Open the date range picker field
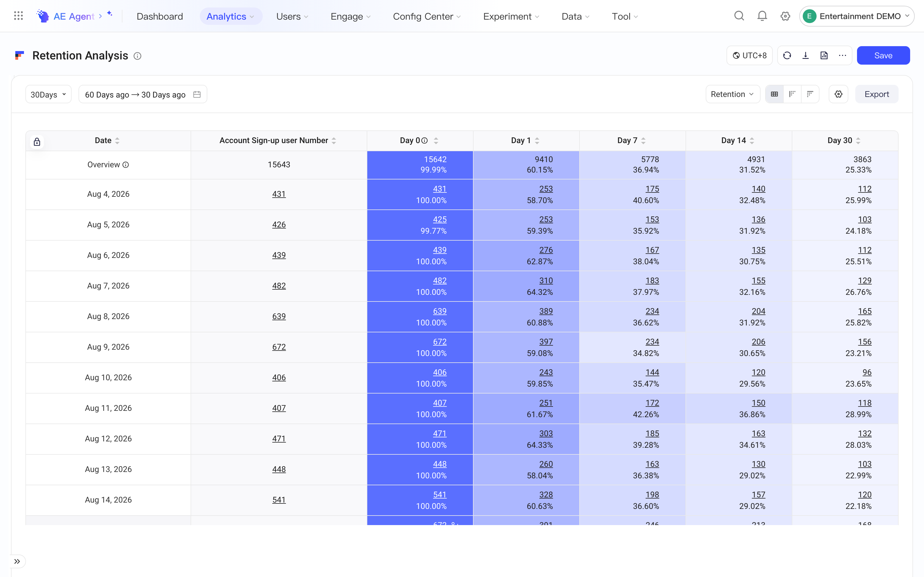 point(143,94)
